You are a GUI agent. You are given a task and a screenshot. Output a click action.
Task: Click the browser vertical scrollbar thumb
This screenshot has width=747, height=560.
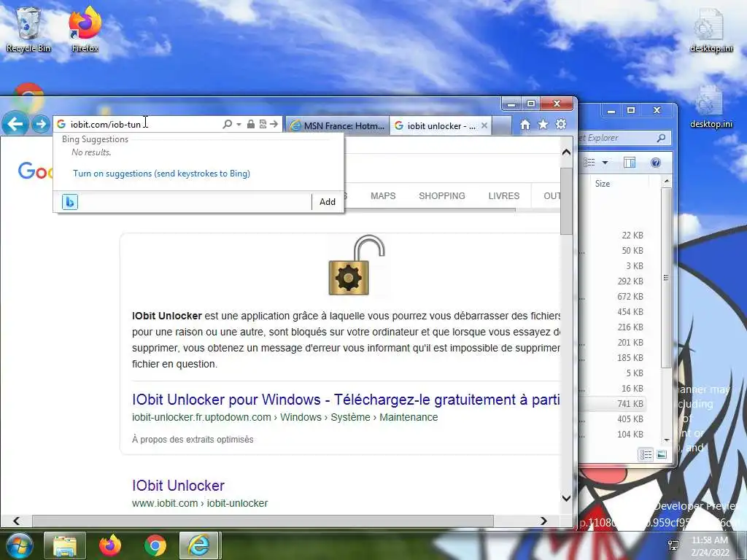click(566, 201)
